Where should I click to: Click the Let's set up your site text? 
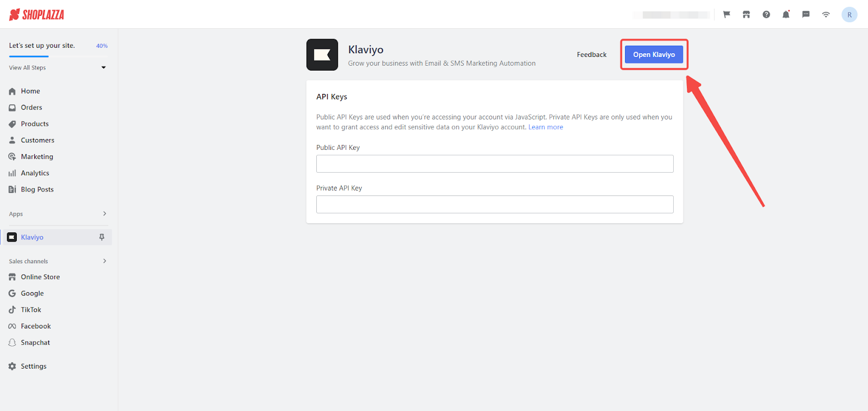[x=42, y=46]
